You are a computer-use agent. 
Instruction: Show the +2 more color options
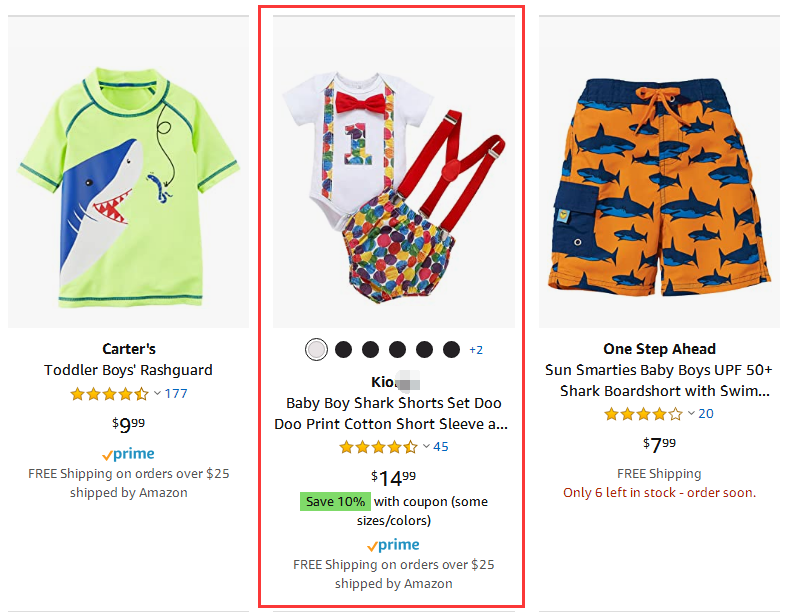point(476,349)
